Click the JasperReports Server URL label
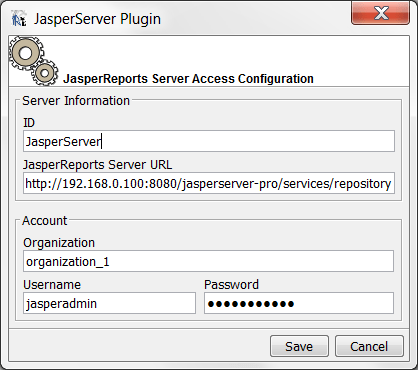The width and height of the screenshot is (418, 370). click(x=97, y=165)
